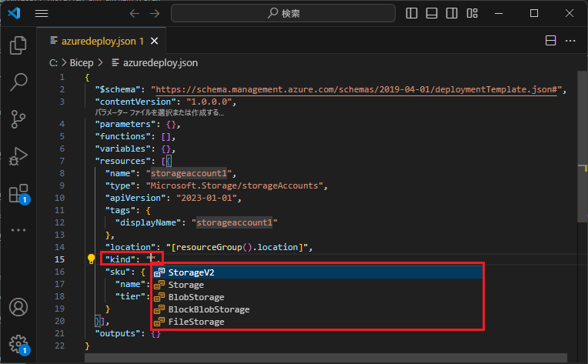Maximize the VS Code window

click(534, 14)
